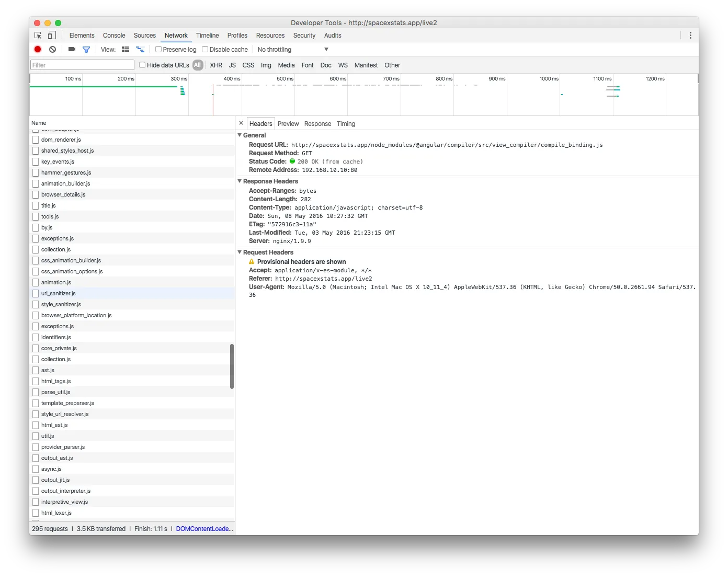
Task: Open the DevTools three-dot menu
Action: click(x=690, y=36)
